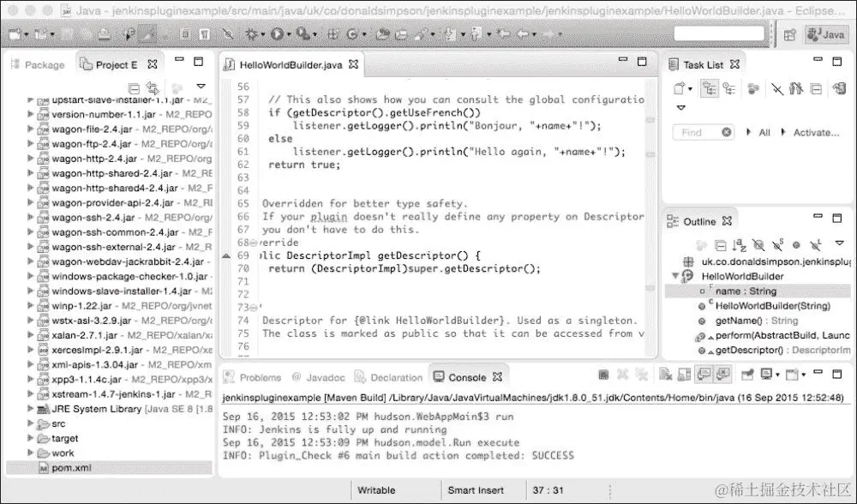The height and width of the screenshot is (504, 857).
Task: Expand the JRE System Library node
Action: [x=30, y=408]
